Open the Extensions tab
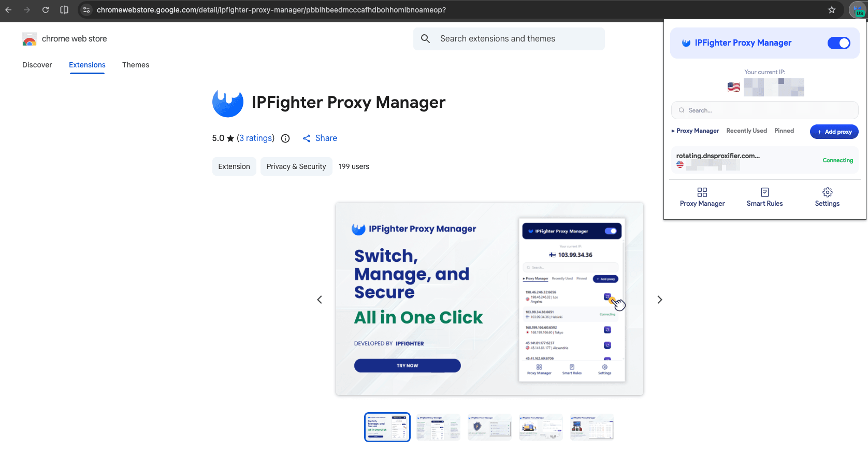The height and width of the screenshot is (451, 868). tap(87, 65)
